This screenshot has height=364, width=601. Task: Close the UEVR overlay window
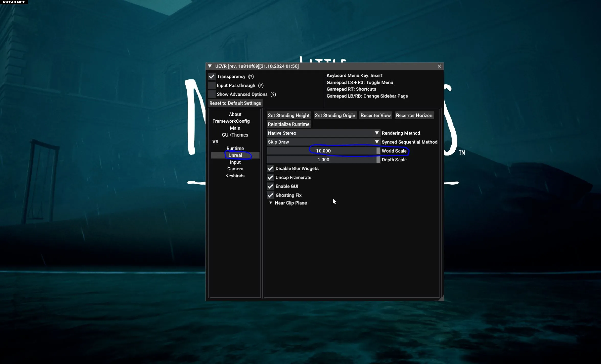coord(439,66)
